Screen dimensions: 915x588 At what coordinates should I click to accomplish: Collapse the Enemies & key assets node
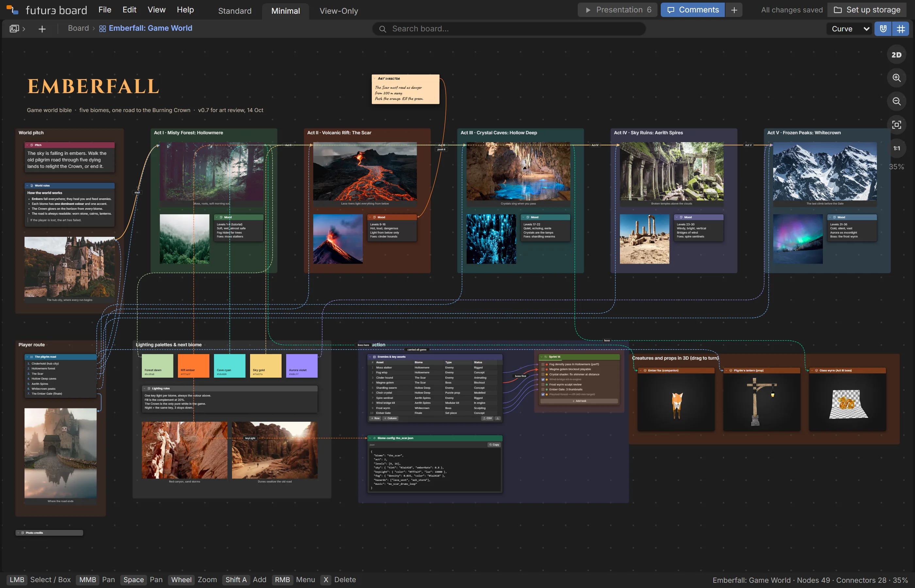click(x=370, y=357)
